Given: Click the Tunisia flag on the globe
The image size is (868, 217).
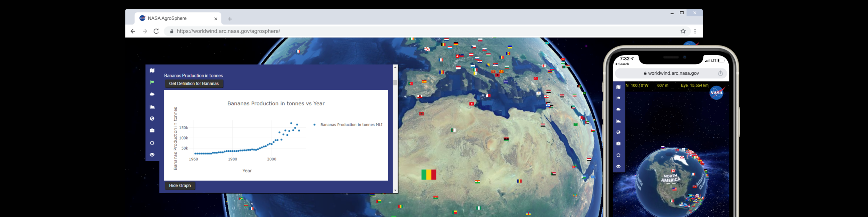Looking at the screenshot, I should [471, 104].
